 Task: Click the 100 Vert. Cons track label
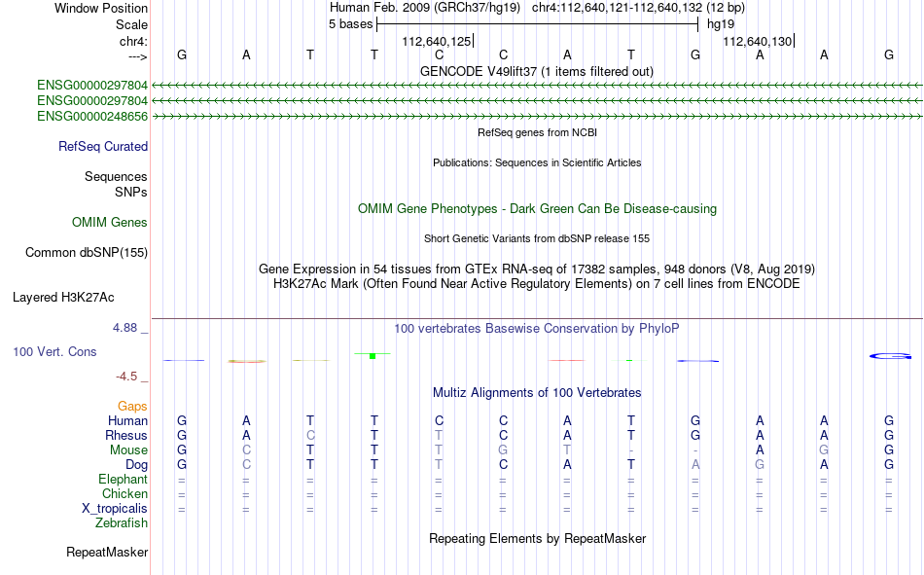54,351
